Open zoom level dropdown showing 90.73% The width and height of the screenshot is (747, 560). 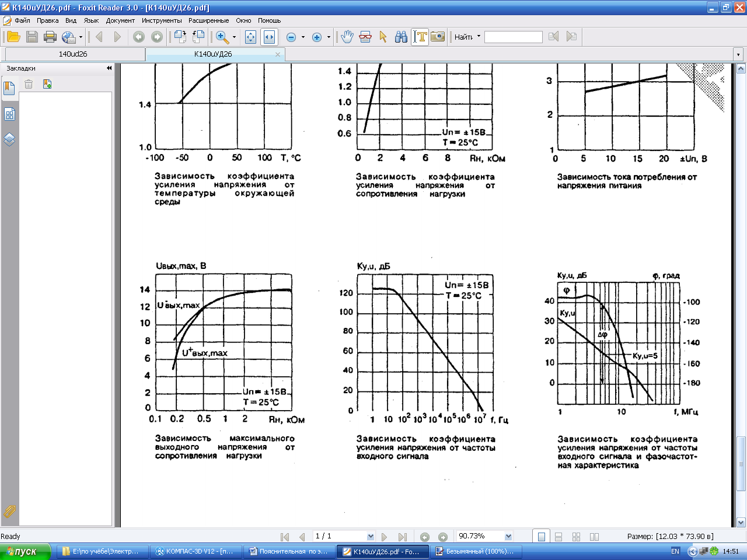(508, 537)
